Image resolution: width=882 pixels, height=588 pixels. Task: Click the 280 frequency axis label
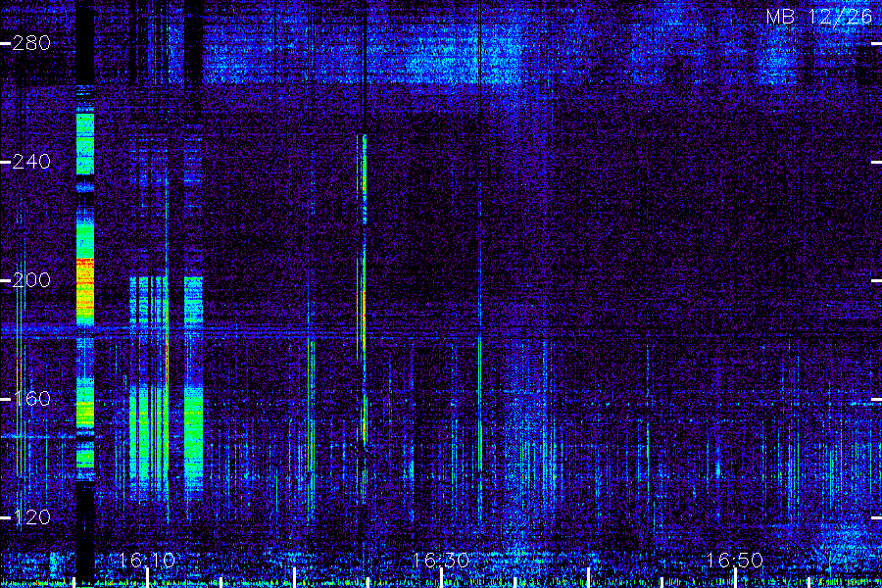pyautogui.click(x=31, y=43)
